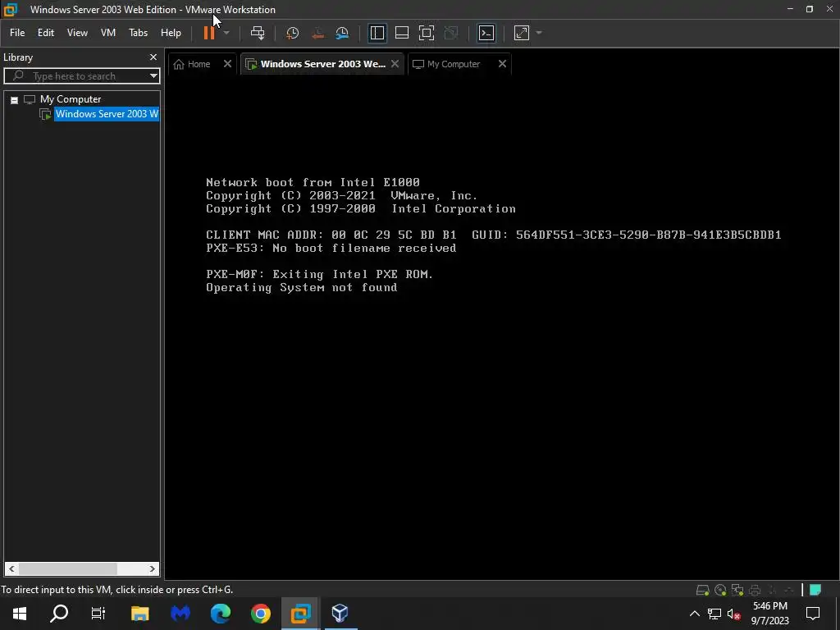Open the Windows Start menu
Viewport: 840px width, 630px height.
coord(20,614)
